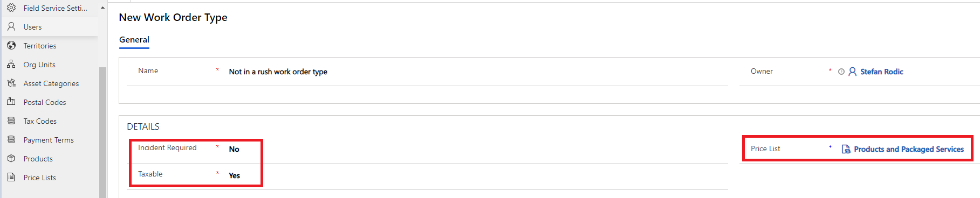Open Products and Packaged Services price list link
Viewport: 980px width, 198px height.
coord(909,149)
